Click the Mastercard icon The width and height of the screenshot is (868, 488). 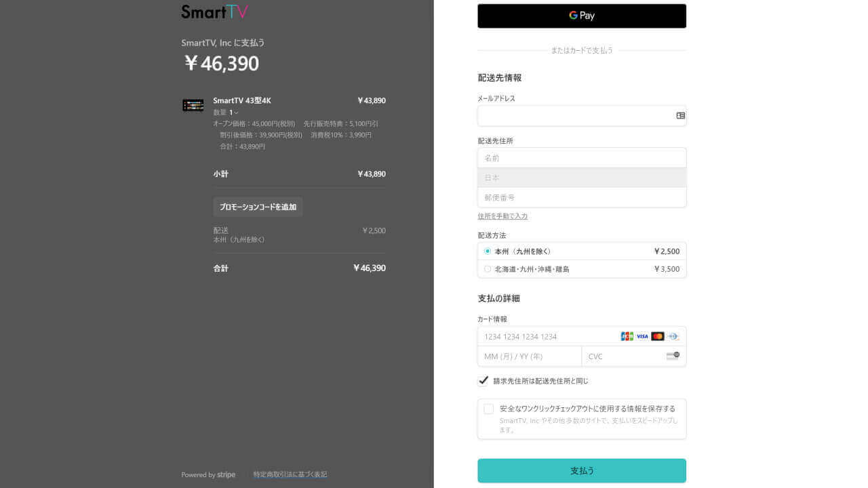coord(657,336)
